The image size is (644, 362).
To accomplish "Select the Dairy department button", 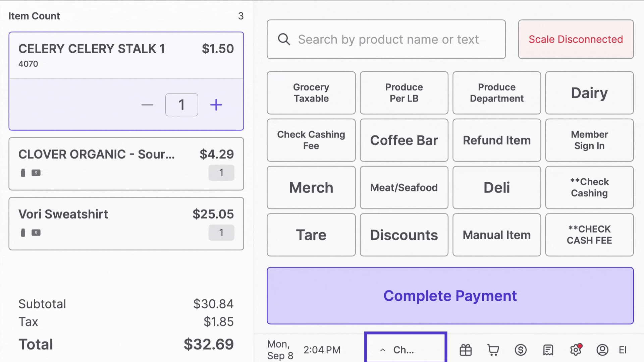I will (x=589, y=93).
